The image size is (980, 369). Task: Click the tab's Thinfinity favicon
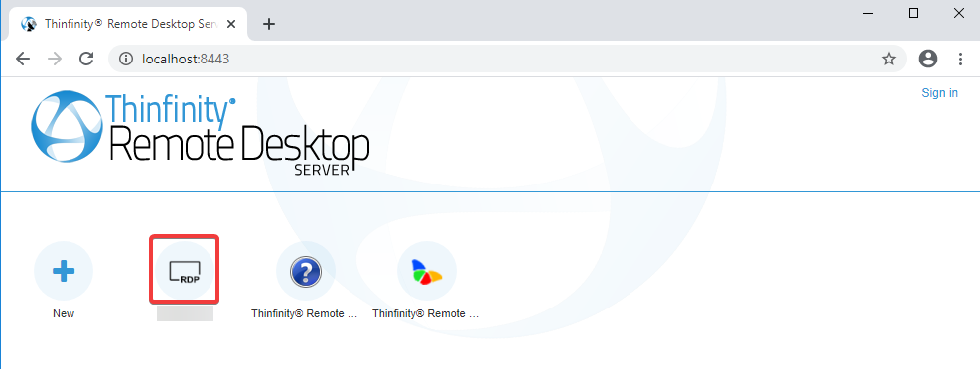pyautogui.click(x=29, y=24)
